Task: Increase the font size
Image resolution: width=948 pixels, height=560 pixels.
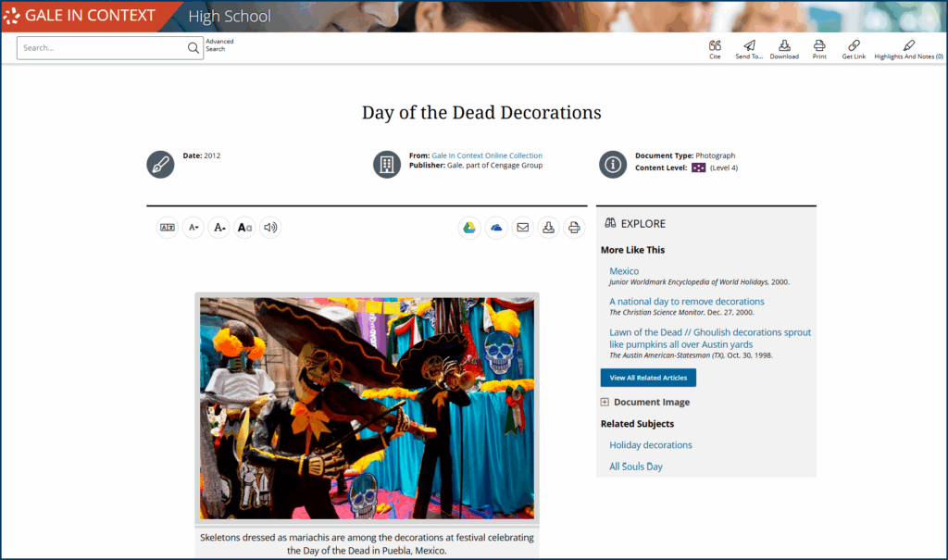Action: pos(218,228)
